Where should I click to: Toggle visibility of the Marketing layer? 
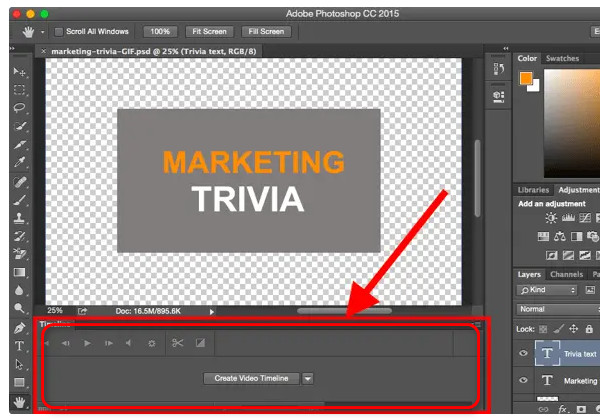point(525,381)
